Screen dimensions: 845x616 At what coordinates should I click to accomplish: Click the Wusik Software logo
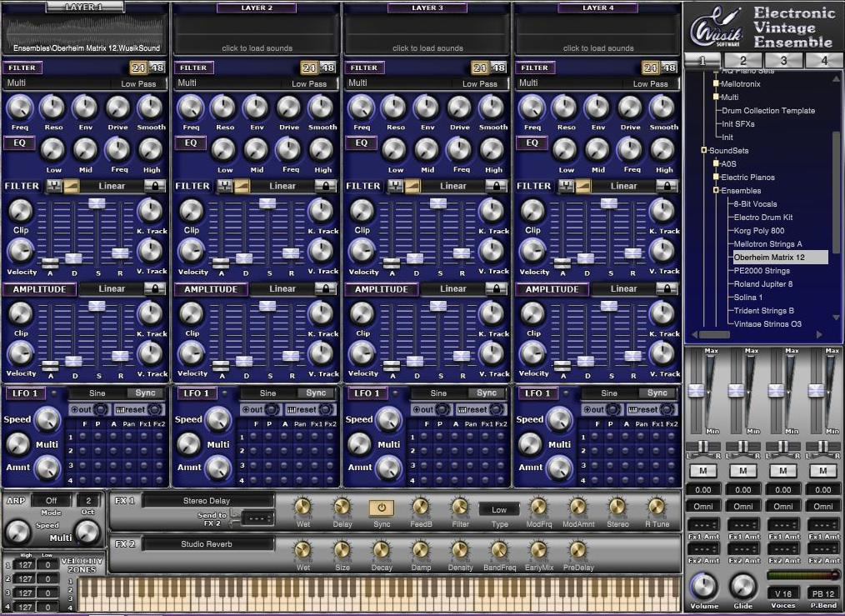[717, 27]
